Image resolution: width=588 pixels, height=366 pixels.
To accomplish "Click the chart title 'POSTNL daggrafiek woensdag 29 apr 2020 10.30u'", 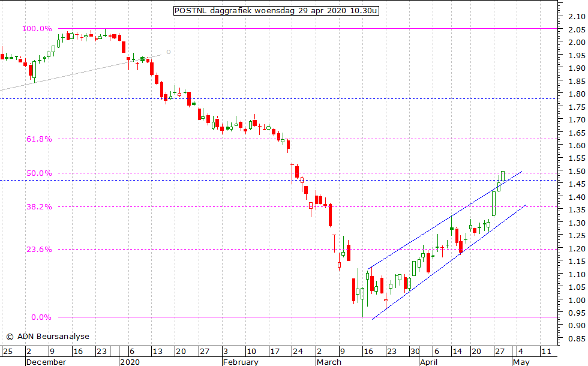I will coord(276,11).
